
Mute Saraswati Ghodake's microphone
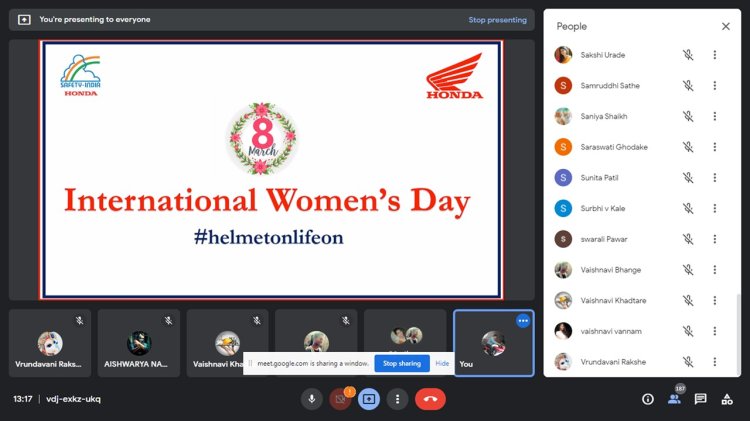688,147
